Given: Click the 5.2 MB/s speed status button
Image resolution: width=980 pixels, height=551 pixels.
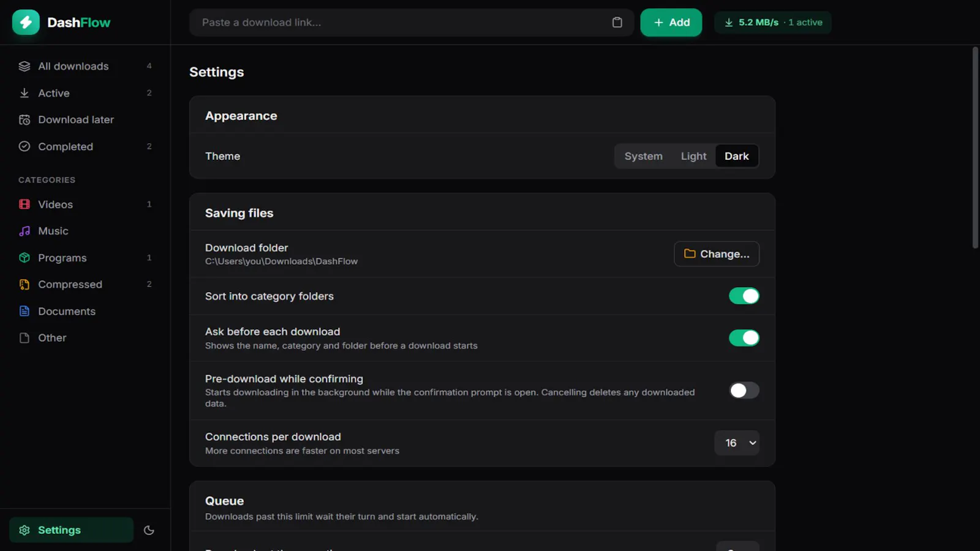Looking at the screenshot, I should (773, 23).
